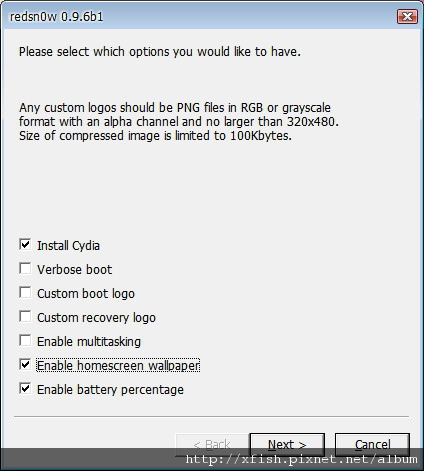Click the 'Please select which options' heading text
The width and height of the screenshot is (424, 471).
[x=160, y=52]
